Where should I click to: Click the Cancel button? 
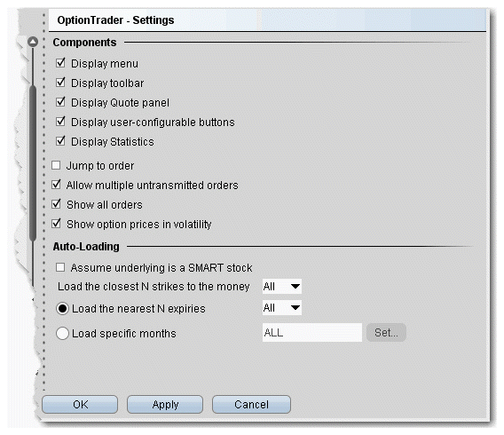coord(251,405)
